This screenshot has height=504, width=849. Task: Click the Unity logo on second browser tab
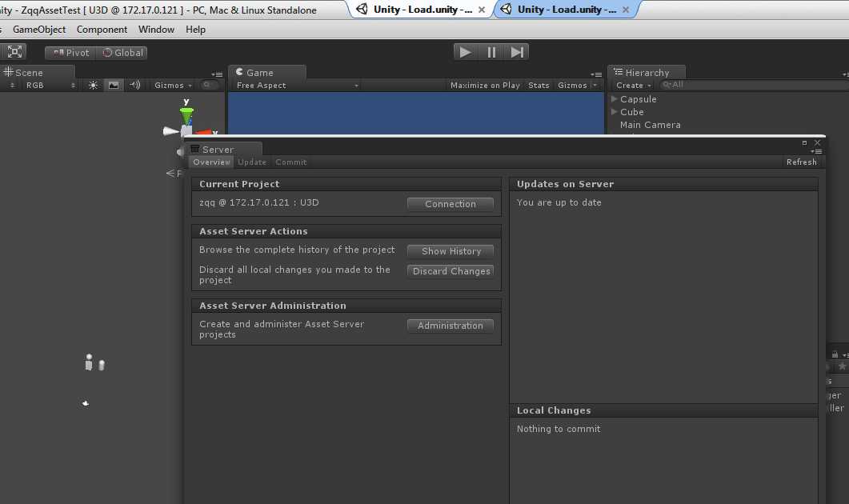[x=506, y=9]
